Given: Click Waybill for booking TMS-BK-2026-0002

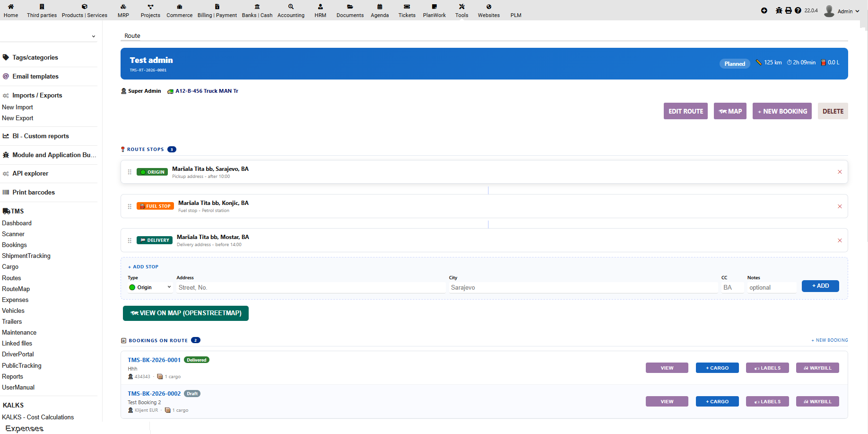Looking at the screenshot, I should coord(817,401).
